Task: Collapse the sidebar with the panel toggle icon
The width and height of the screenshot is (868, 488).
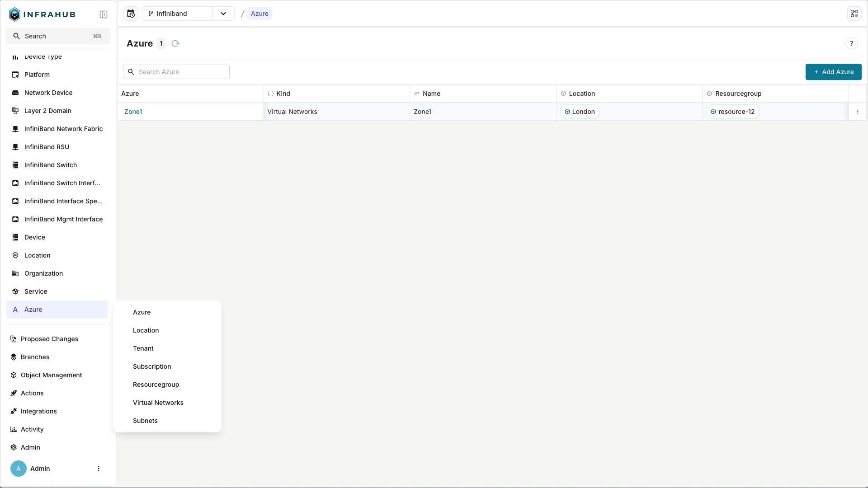Action: click(104, 14)
